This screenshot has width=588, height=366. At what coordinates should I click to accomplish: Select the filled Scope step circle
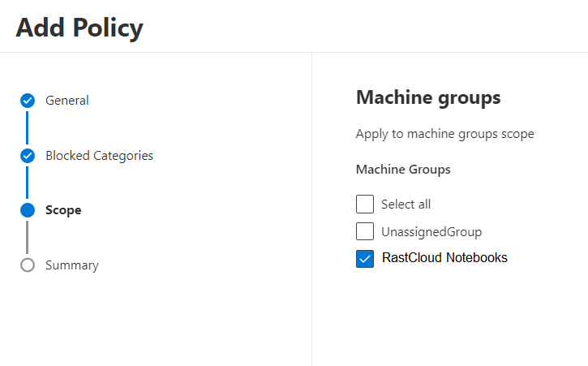(x=28, y=210)
